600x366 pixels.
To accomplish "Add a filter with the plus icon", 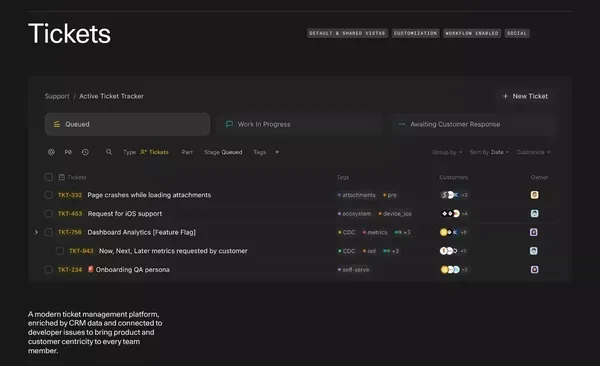I will pos(277,152).
